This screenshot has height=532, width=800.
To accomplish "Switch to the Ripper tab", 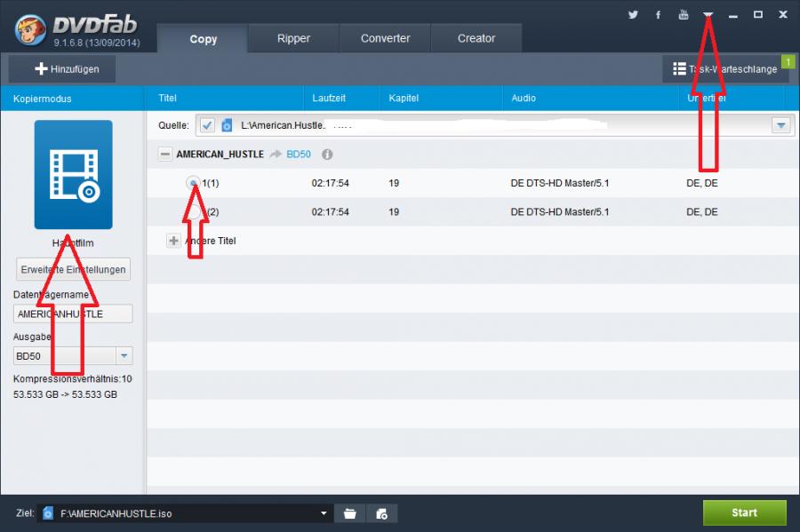I will click(293, 38).
